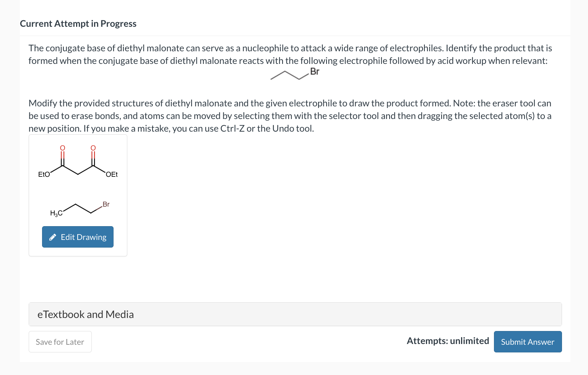
Task: Click the propyl bromide structure thumbnail
Action: (78, 209)
